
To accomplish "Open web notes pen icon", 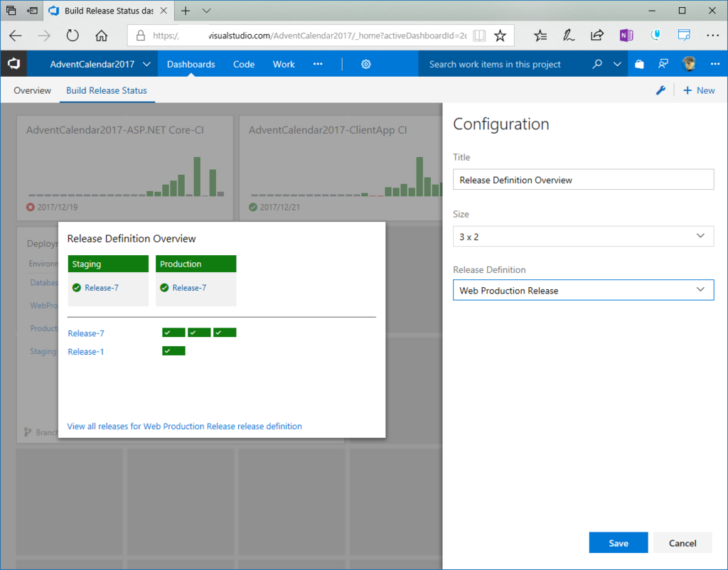I will click(569, 36).
